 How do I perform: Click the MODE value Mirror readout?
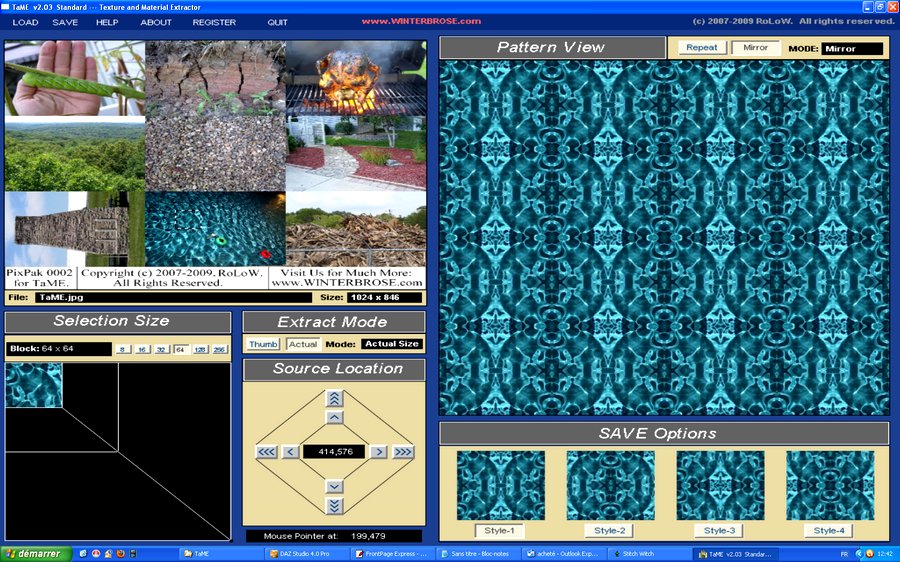852,49
